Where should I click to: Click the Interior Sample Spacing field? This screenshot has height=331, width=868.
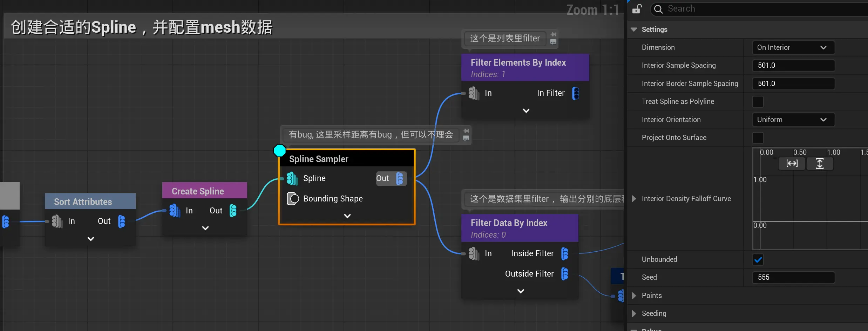[x=793, y=66]
